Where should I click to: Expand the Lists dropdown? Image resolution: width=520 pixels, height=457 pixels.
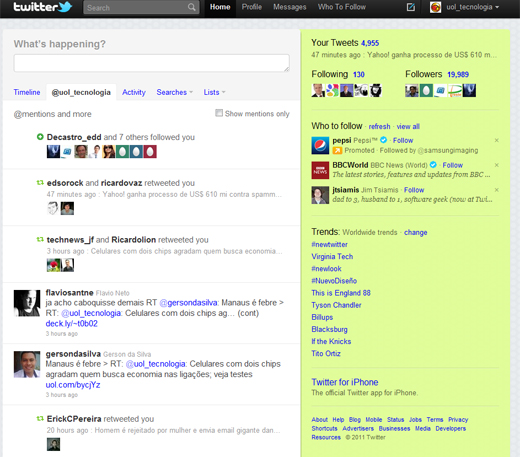[214, 92]
